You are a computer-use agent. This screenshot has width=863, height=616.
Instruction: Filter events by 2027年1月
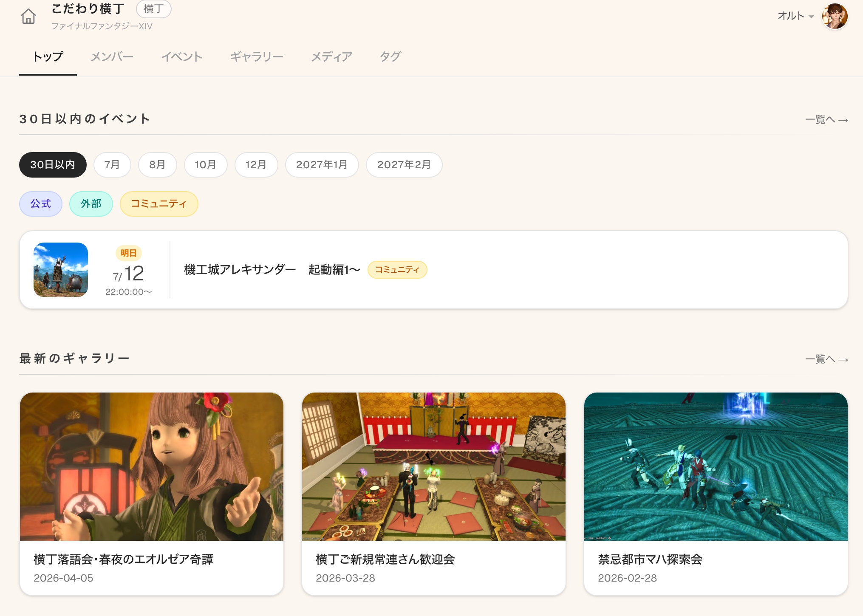point(322,164)
